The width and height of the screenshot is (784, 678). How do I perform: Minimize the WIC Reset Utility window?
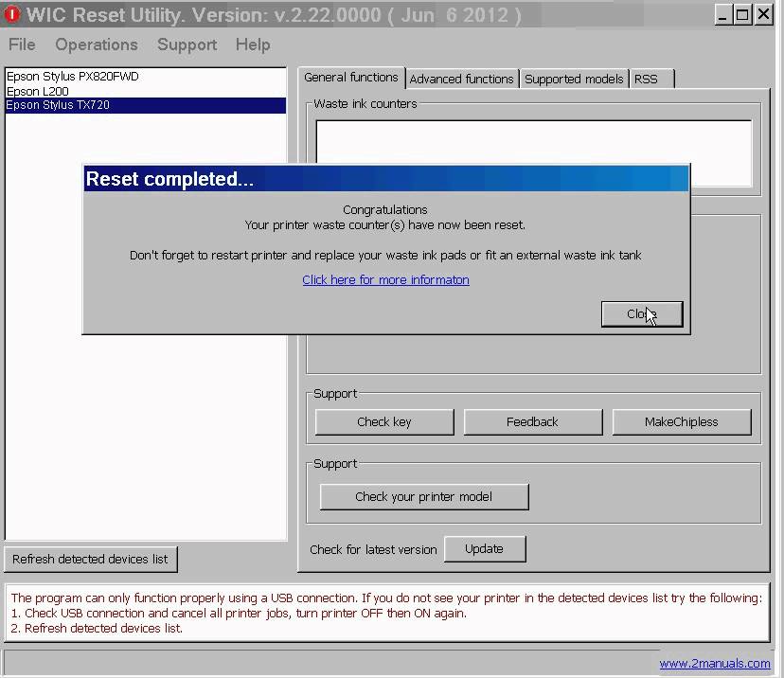pos(722,14)
